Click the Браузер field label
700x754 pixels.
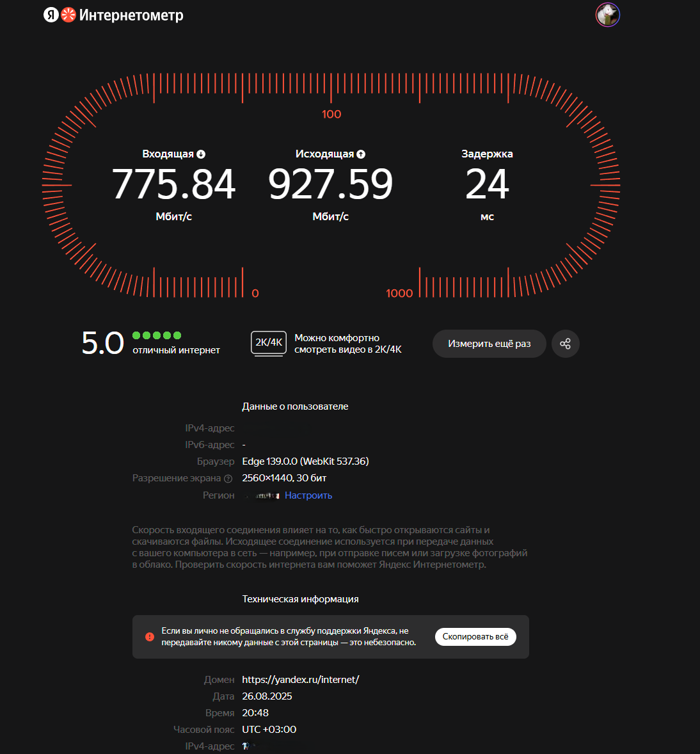pos(216,461)
